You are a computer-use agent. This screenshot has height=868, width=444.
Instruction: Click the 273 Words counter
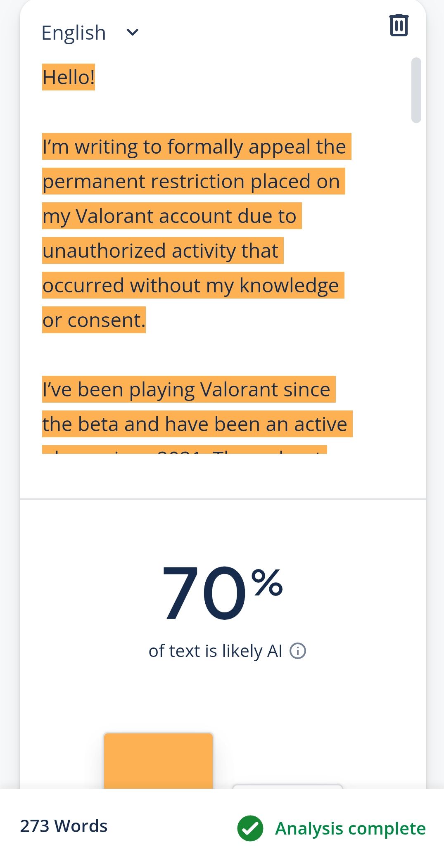64,826
